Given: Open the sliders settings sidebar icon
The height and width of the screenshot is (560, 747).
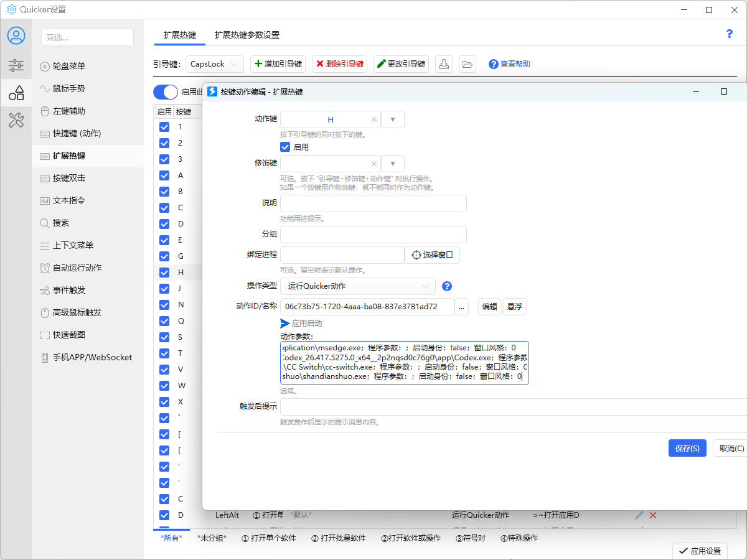Looking at the screenshot, I should coord(16,65).
